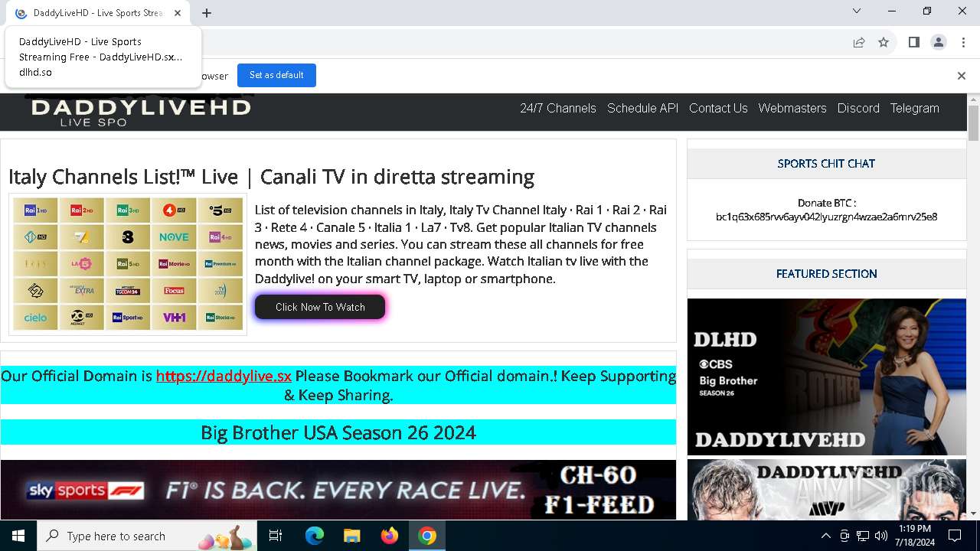Open the Contact Us menu item
This screenshot has height=551, width=980.
[718, 109]
